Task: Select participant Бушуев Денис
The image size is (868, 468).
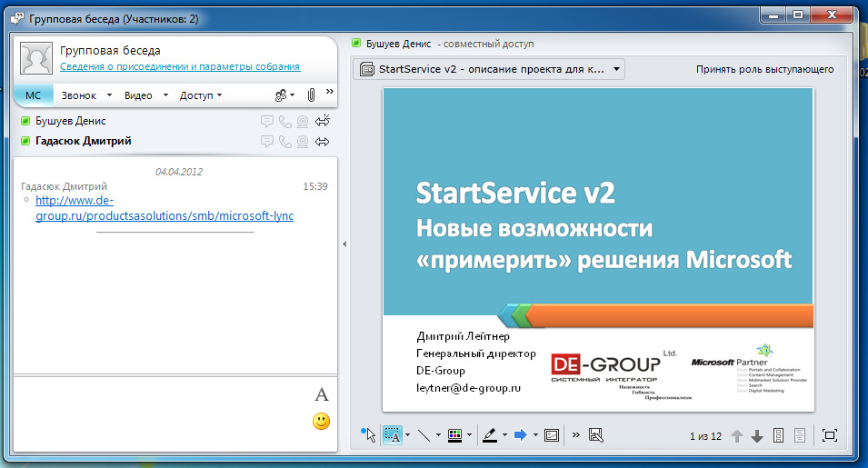Action: pyautogui.click(x=70, y=121)
